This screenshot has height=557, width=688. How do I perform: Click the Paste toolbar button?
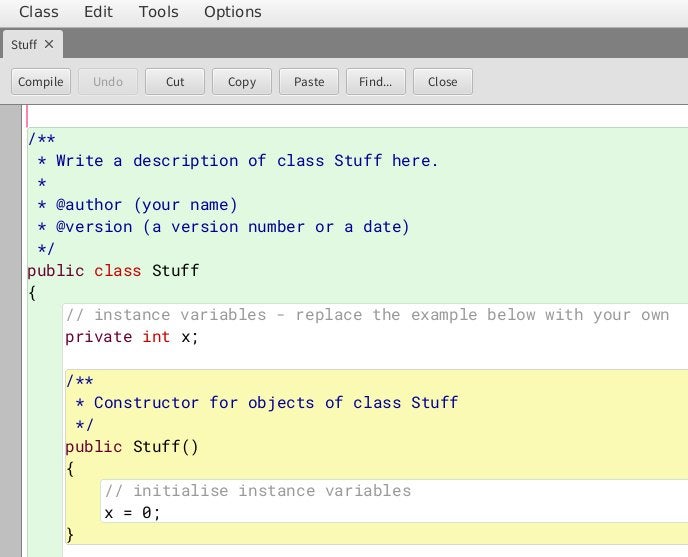coord(309,82)
